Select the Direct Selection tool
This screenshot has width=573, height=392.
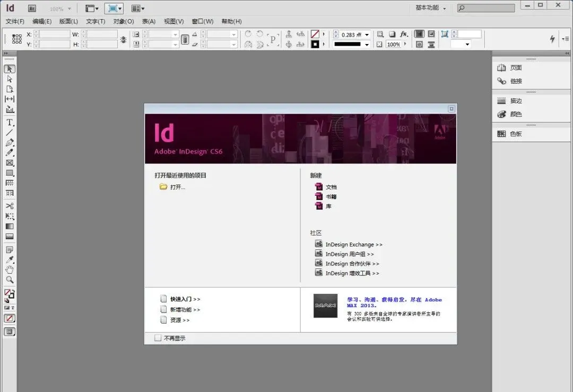tap(10, 79)
